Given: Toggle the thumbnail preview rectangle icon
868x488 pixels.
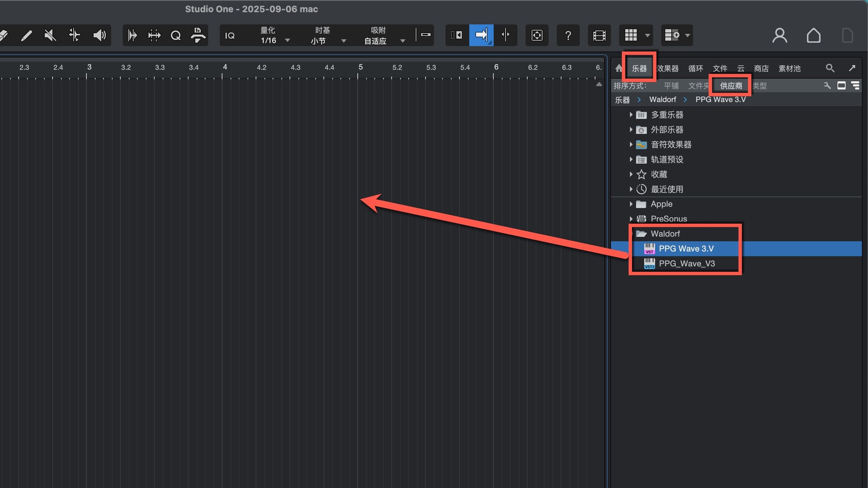Looking at the screenshot, I should 841,85.
